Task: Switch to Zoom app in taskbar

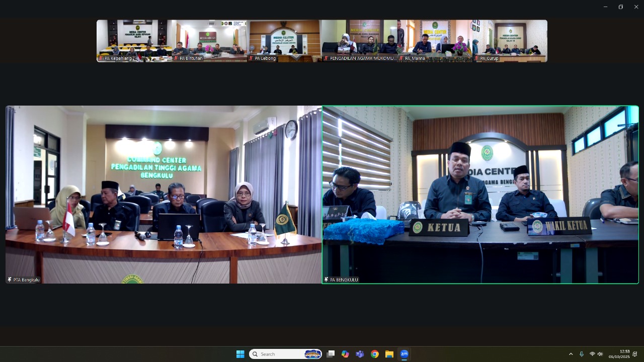Action: click(x=404, y=354)
